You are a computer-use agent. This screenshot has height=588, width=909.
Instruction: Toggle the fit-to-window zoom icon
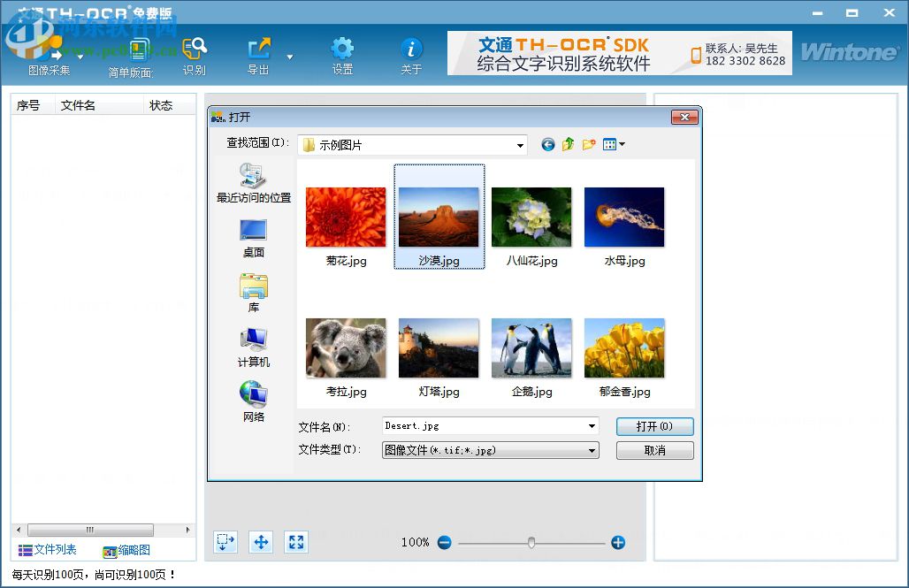click(296, 542)
